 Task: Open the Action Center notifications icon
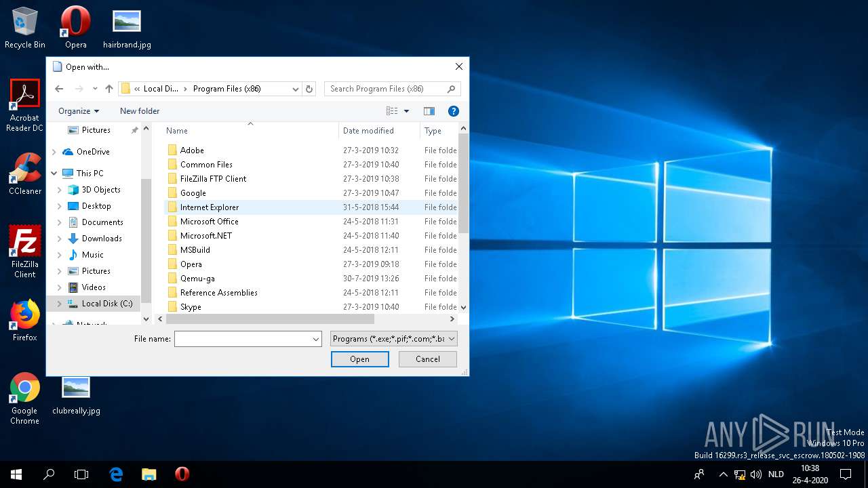[x=846, y=474]
